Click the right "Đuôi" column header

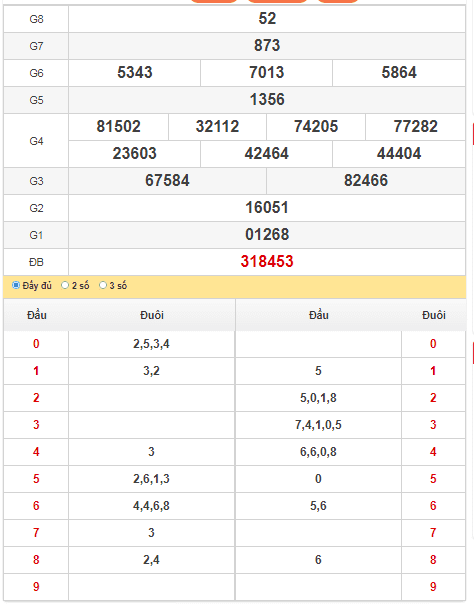tap(434, 315)
